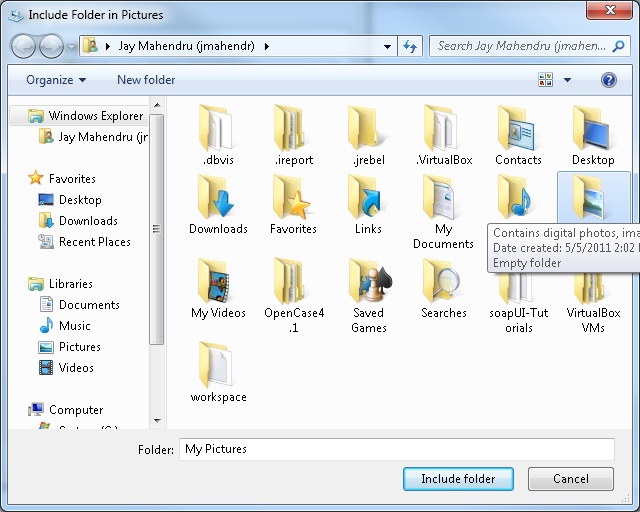Click the search magnifier icon

click(618, 46)
